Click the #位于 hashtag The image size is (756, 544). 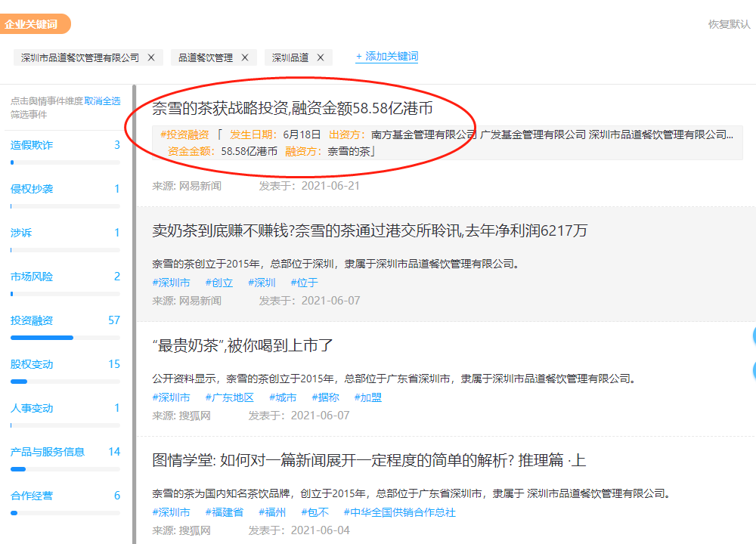coord(304,283)
